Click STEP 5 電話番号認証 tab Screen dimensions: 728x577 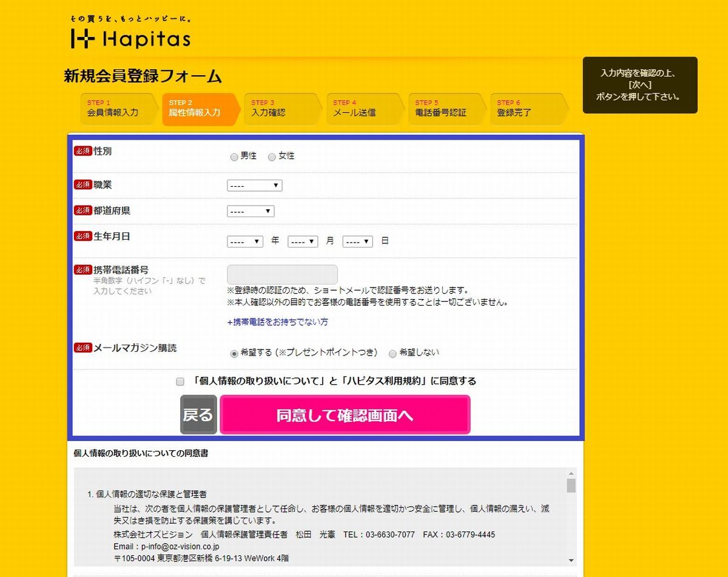click(x=447, y=109)
